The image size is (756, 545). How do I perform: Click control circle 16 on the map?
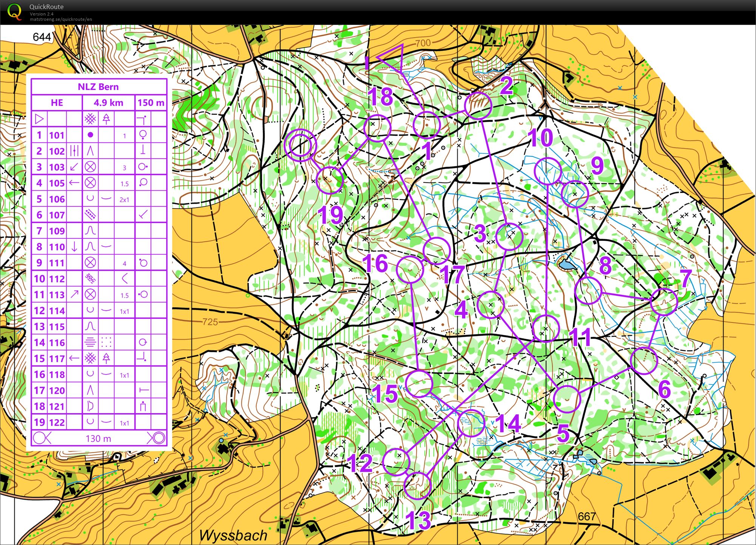point(410,269)
